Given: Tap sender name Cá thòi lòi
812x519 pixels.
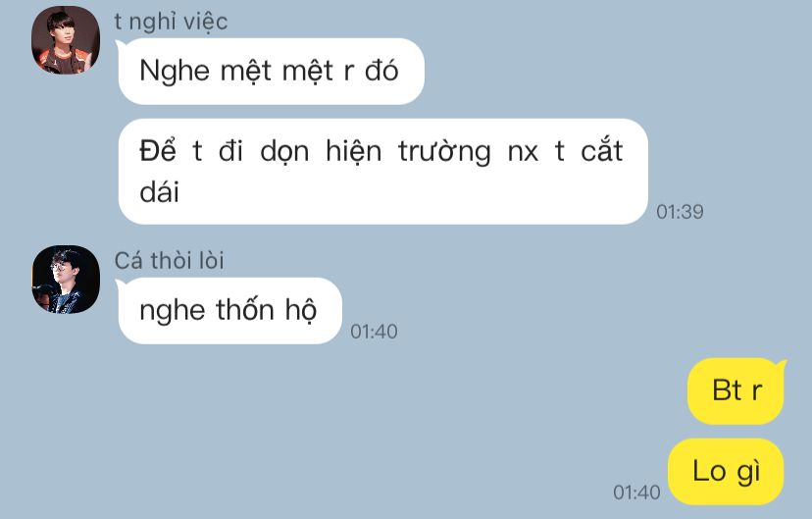Looking at the screenshot, I should pyautogui.click(x=169, y=261).
